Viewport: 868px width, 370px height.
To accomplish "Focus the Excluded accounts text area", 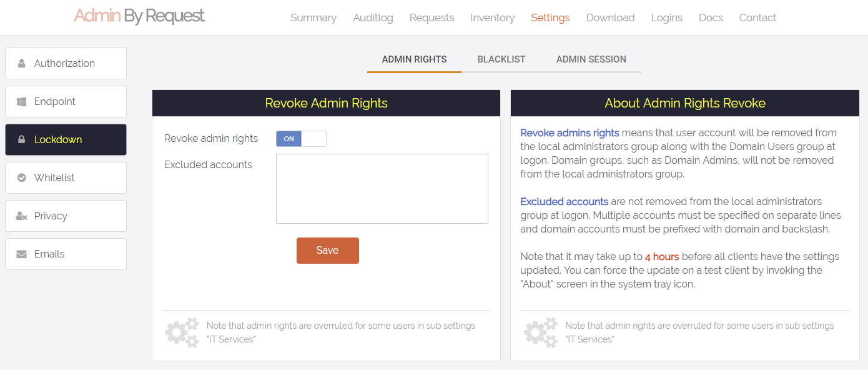I will pos(382,189).
